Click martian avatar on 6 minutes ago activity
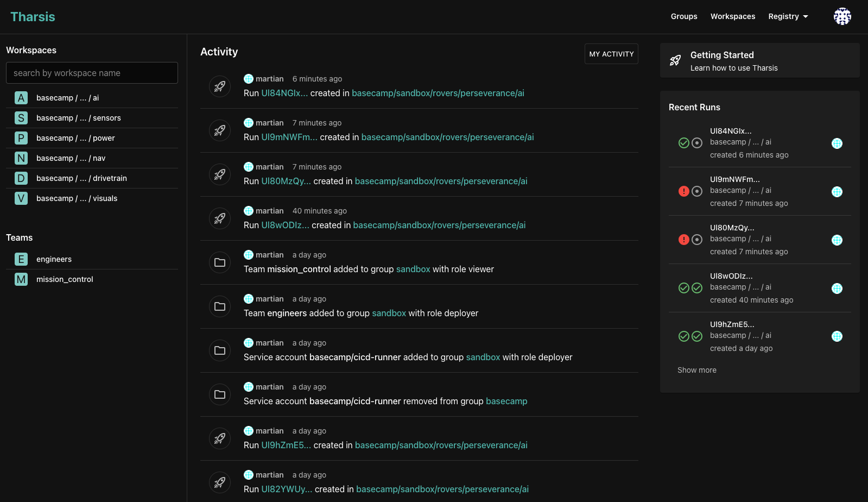 (249, 79)
